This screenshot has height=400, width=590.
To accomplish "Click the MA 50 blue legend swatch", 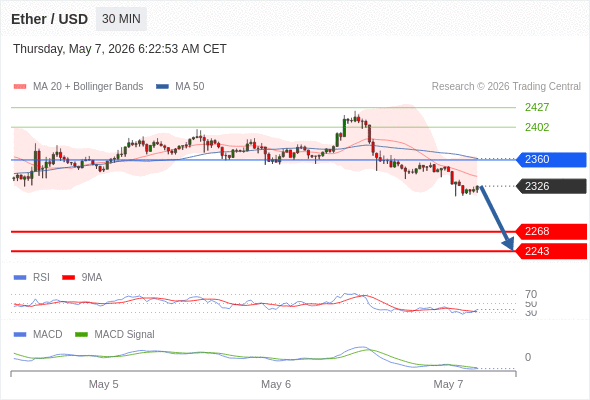I will [x=162, y=87].
